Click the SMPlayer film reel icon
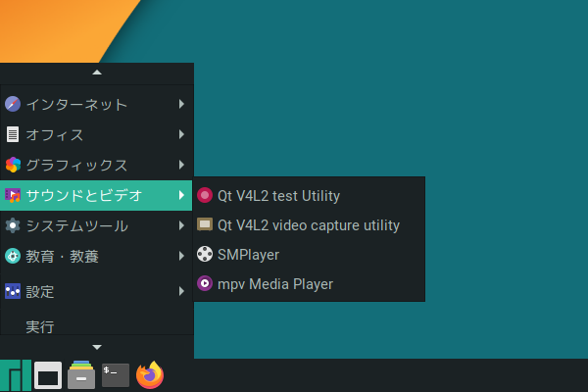Image resolution: width=588 pixels, height=392 pixels. tap(205, 254)
